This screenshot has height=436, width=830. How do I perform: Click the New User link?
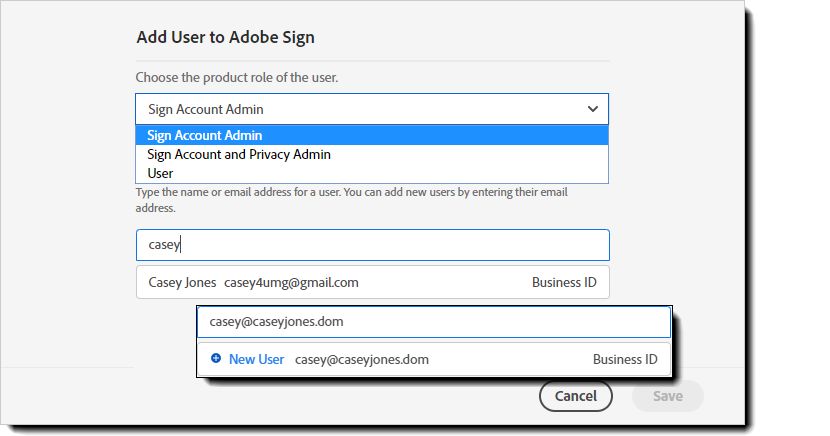click(256, 359)
